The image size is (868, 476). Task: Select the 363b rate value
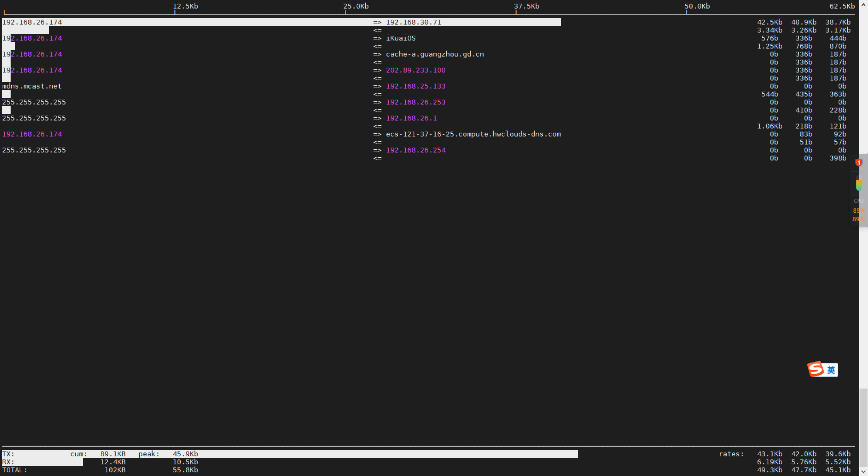click(838, 94)
